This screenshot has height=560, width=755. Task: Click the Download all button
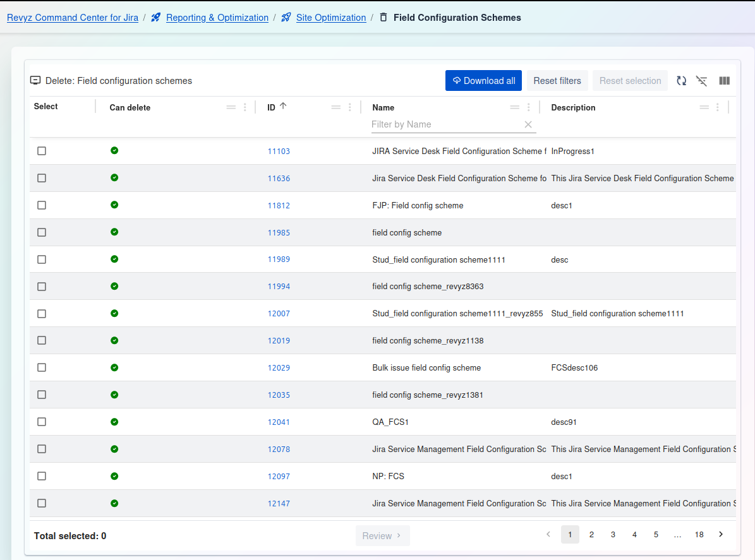coord(483,81)
